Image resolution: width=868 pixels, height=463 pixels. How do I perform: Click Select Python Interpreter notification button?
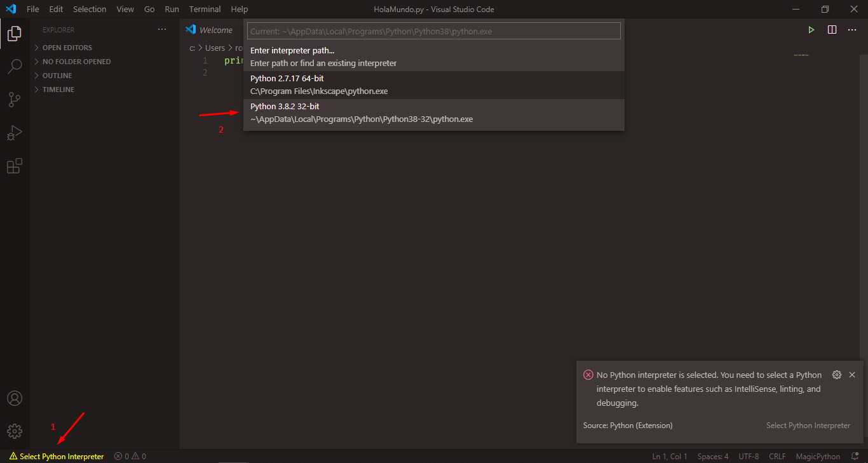click(808, 426)
